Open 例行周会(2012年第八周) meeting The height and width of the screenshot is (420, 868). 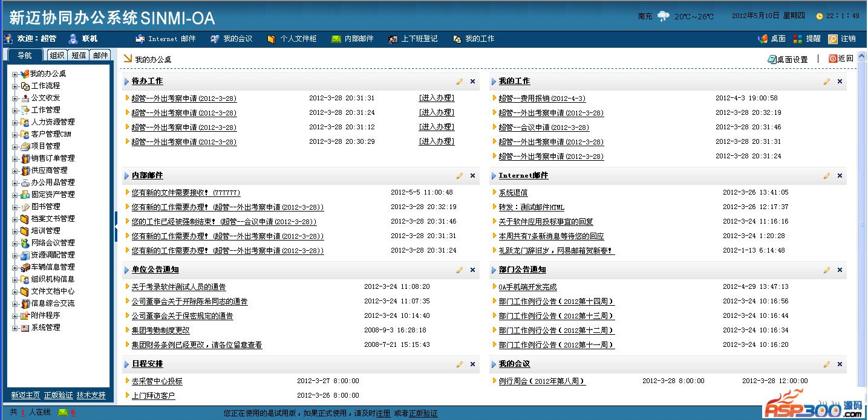pyautogui.click(x=542, y=381)
